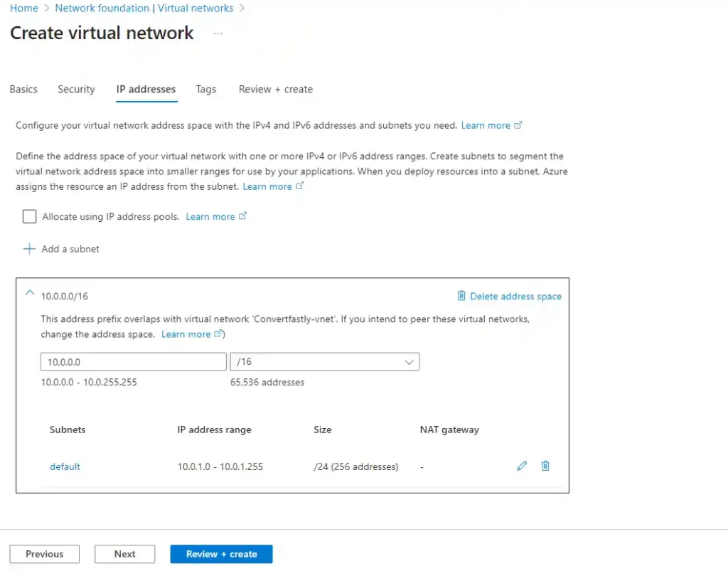Image resolution: width=728 pixels, height=571 pixels.
Task: Switch to the Basics tab
Action: tap(23, 90)
